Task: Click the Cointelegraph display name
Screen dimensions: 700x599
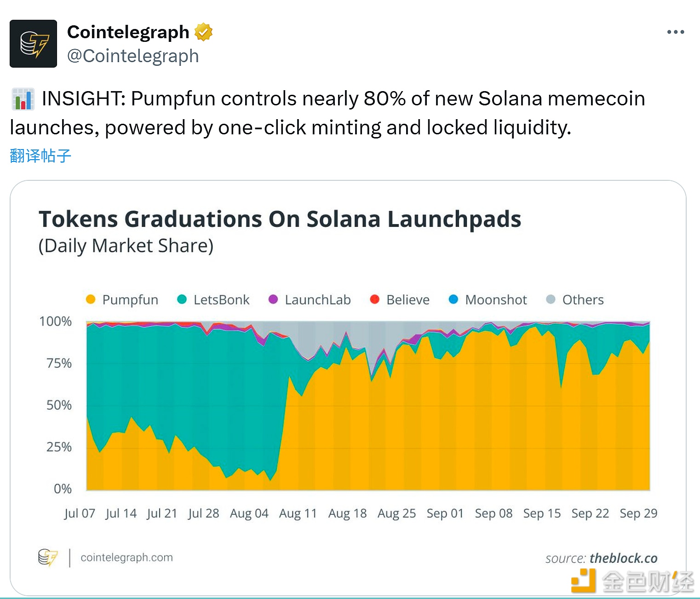Action: click(128, 32)
